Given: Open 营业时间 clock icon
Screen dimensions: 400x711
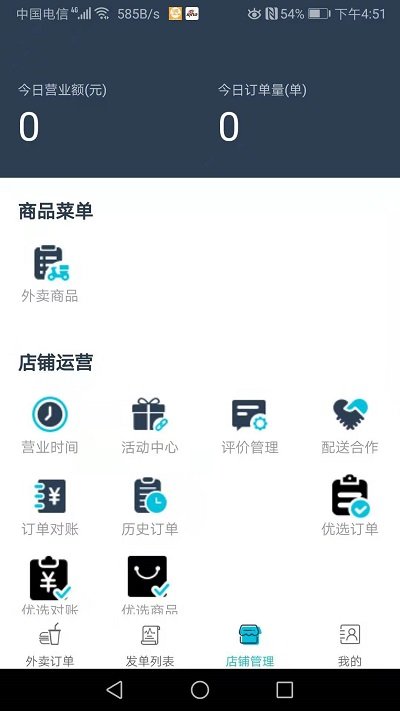Looking at the screenshot, I should point(50,414).
